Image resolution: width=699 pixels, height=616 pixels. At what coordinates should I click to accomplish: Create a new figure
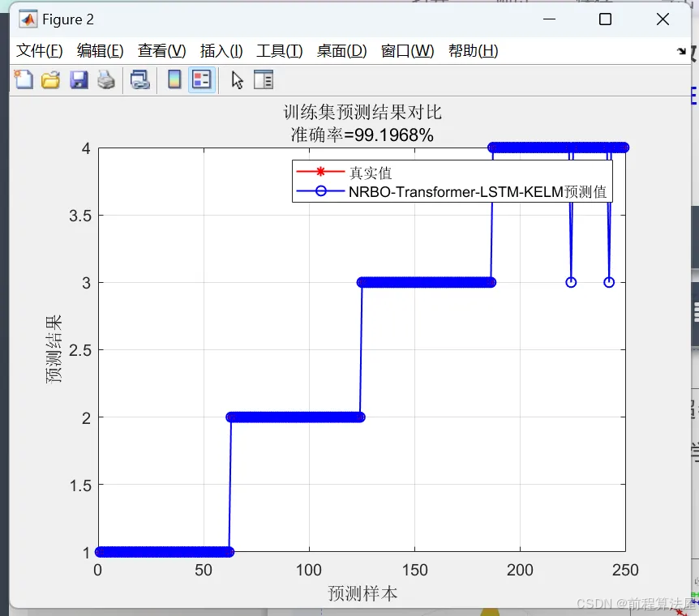pos(23,79)
